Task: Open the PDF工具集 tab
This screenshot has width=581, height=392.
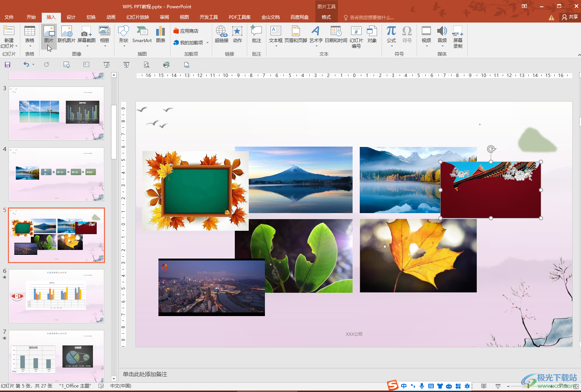Action: (x=240, y=17)
